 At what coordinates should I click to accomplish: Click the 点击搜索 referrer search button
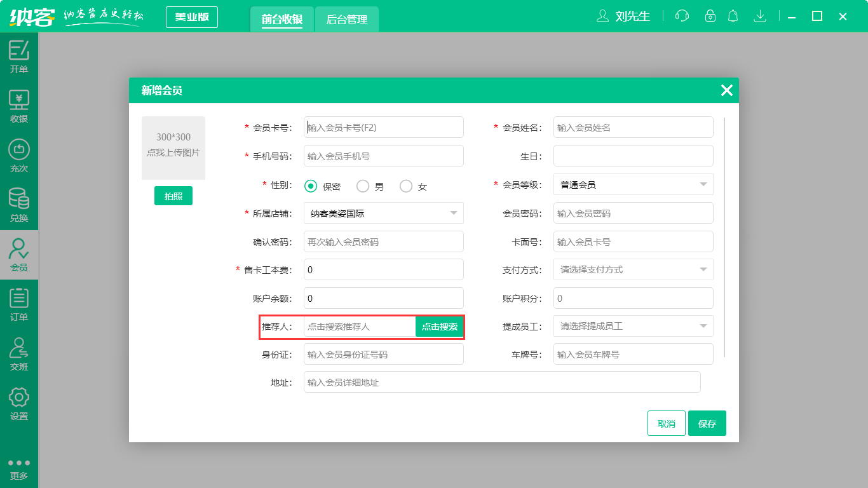pos(440,327)
